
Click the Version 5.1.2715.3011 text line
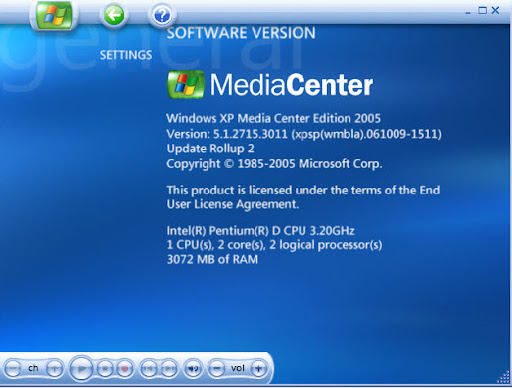tap(304, 134)
